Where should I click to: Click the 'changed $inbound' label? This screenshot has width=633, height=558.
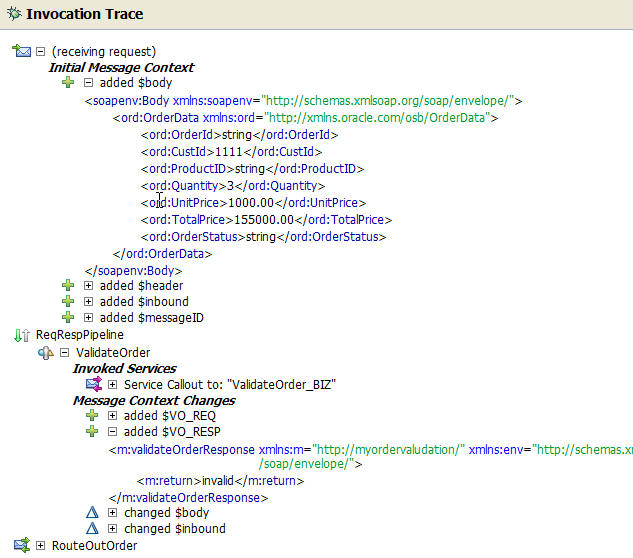coord(175,528)
